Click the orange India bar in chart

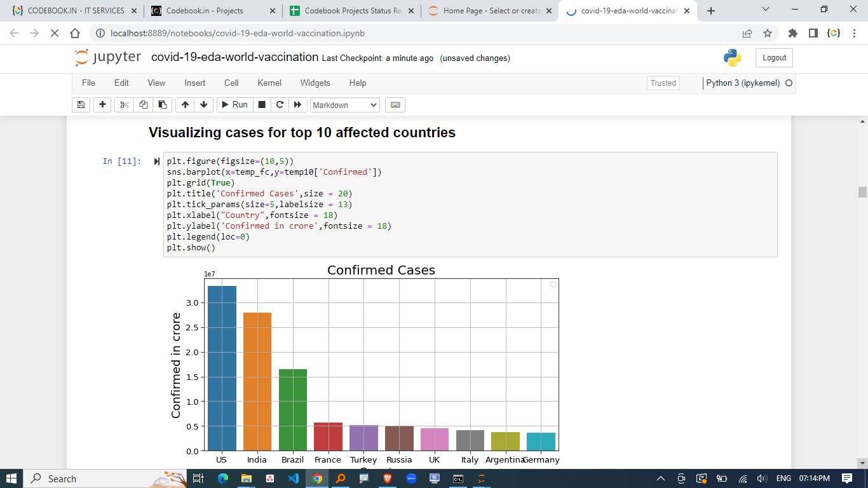[257, 381]
